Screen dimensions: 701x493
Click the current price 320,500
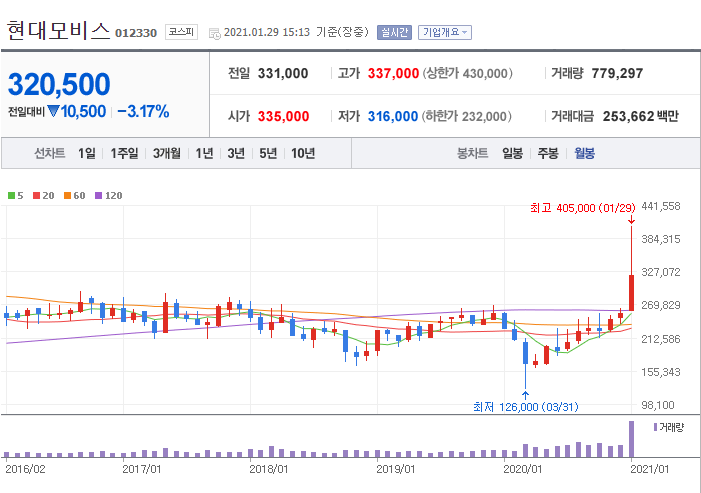pyautogui.click(x=59, y=84)
